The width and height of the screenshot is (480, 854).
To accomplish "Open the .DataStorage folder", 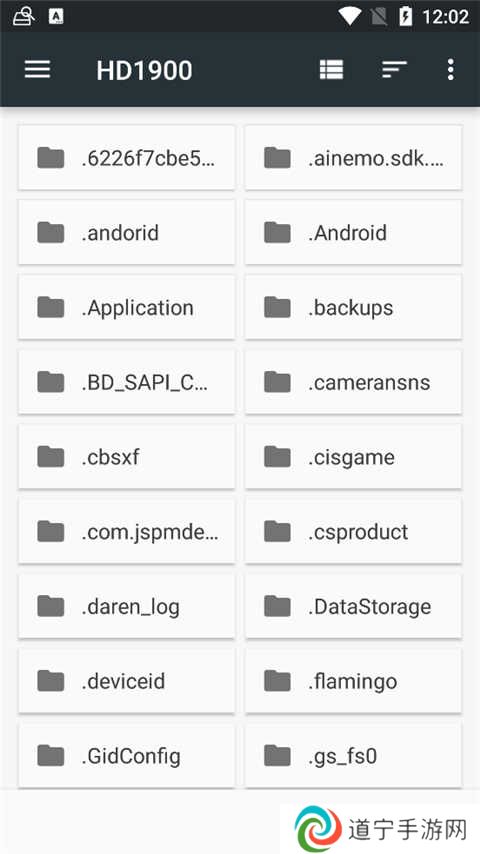I will (353, 606).
